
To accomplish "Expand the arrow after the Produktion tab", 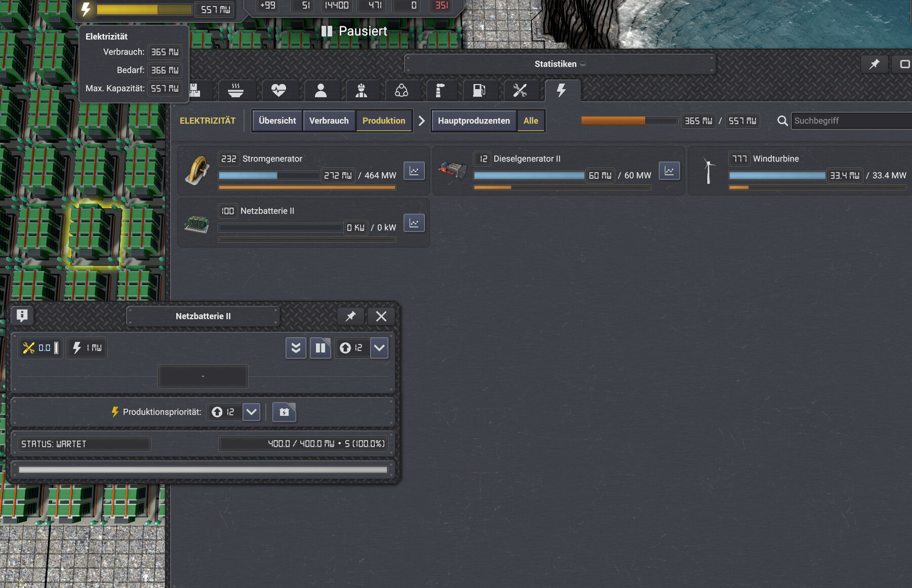I will [421, 121].
